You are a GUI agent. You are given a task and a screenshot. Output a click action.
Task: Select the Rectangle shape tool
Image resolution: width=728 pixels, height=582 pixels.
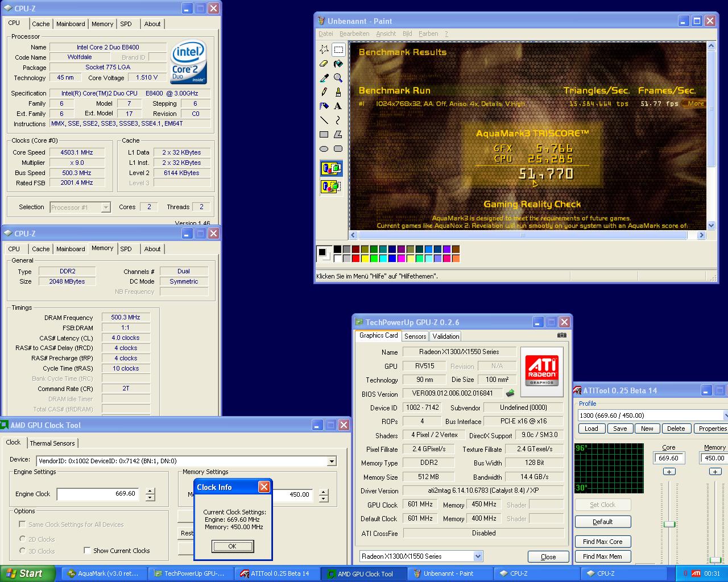[x=324, y=135]
